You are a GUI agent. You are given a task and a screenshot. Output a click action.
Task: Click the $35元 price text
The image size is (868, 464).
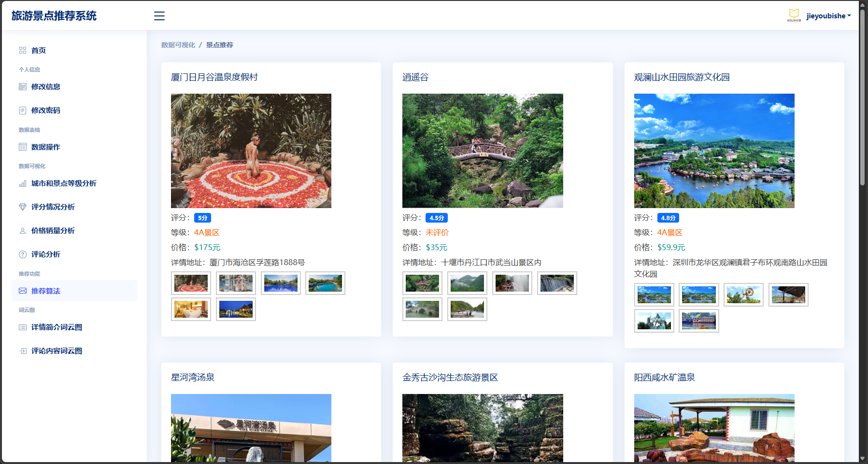coord(437,248)
